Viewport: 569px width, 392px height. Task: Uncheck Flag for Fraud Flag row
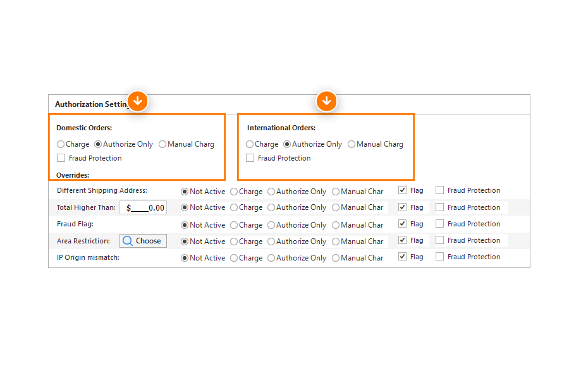click(x=403, y=224)
